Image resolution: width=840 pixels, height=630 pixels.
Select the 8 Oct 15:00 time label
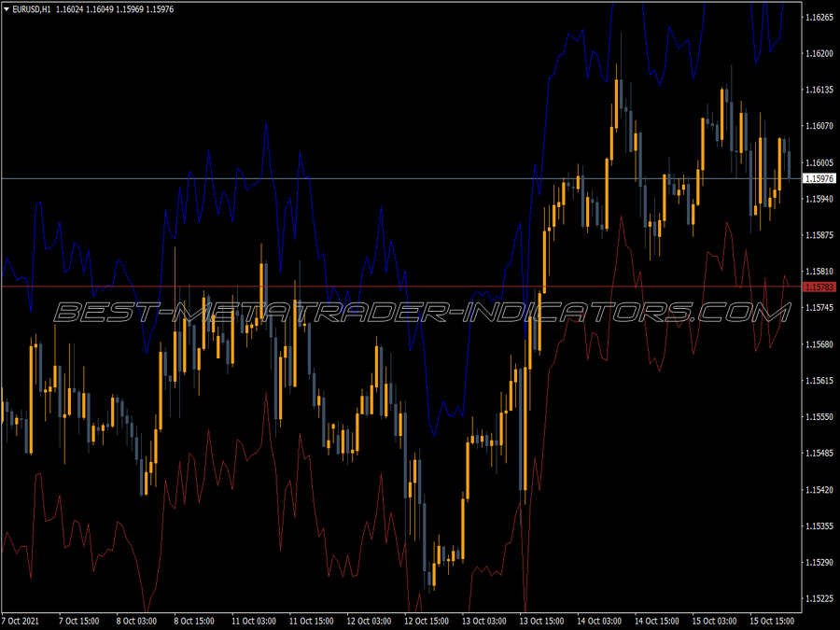click(194, 621)
